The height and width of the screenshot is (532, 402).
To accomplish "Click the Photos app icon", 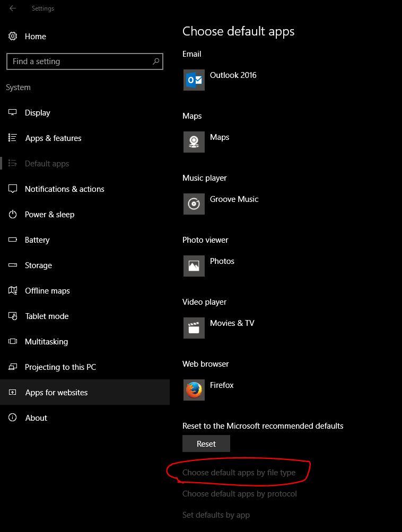I will click(x=194, y=266).
